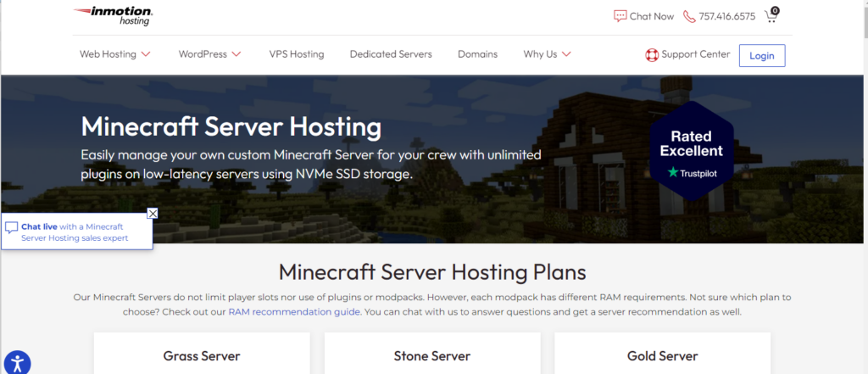Screen dimensions: 868x374
Task: Click the Rated Excellent Trustpilot badge
Action: click(x=692, y=149)
